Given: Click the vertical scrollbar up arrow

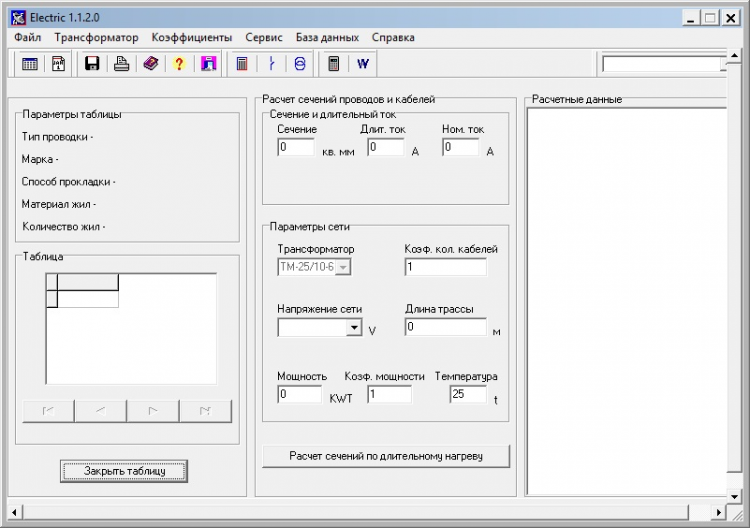Looking at the screenshot, I should (734, 55).
